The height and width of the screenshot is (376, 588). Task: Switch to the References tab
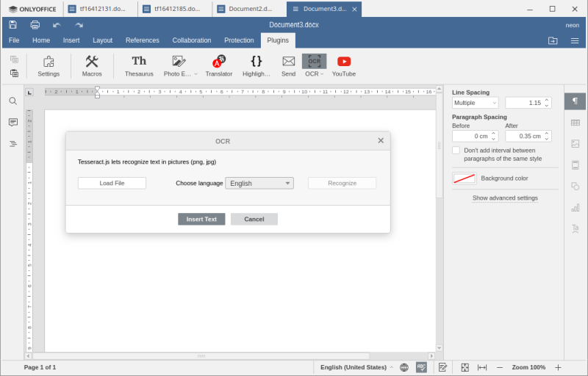(142, 40)
